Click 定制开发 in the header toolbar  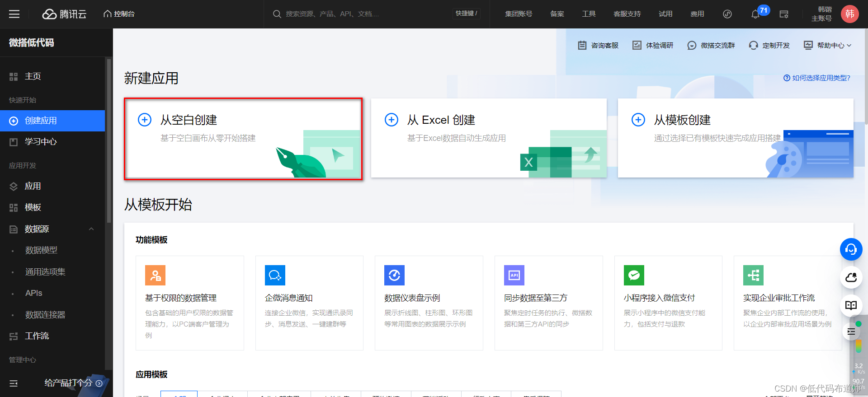769,45
